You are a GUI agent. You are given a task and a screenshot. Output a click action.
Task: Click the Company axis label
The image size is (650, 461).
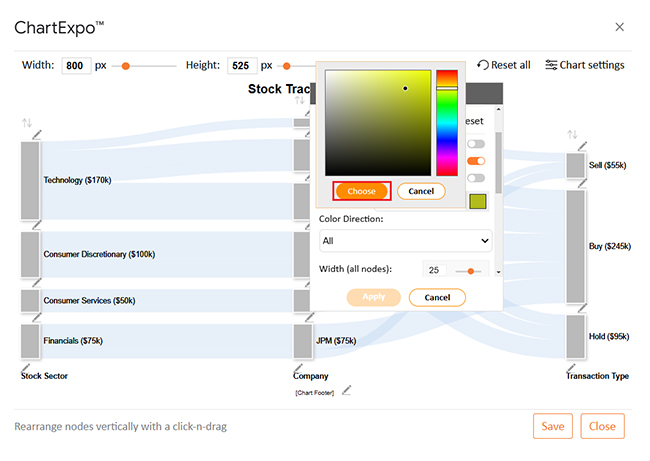[310, 376]
